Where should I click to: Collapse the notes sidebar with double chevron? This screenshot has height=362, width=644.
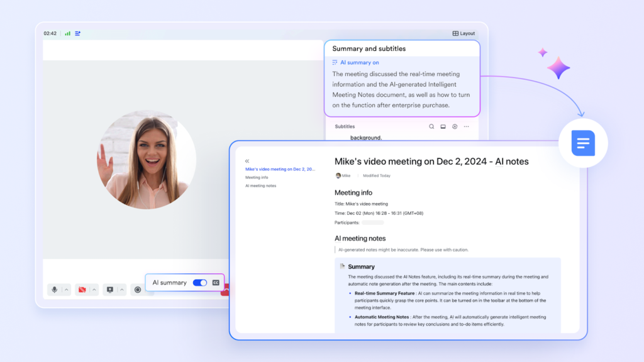247,161
